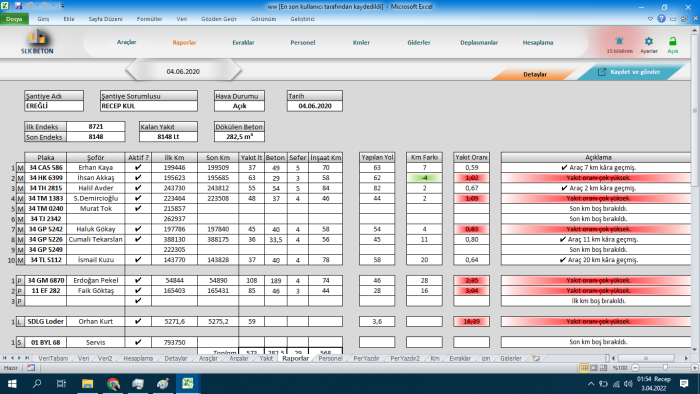Select the İlk Endeks value 8721
700x394 pixels.
point(96,126)
